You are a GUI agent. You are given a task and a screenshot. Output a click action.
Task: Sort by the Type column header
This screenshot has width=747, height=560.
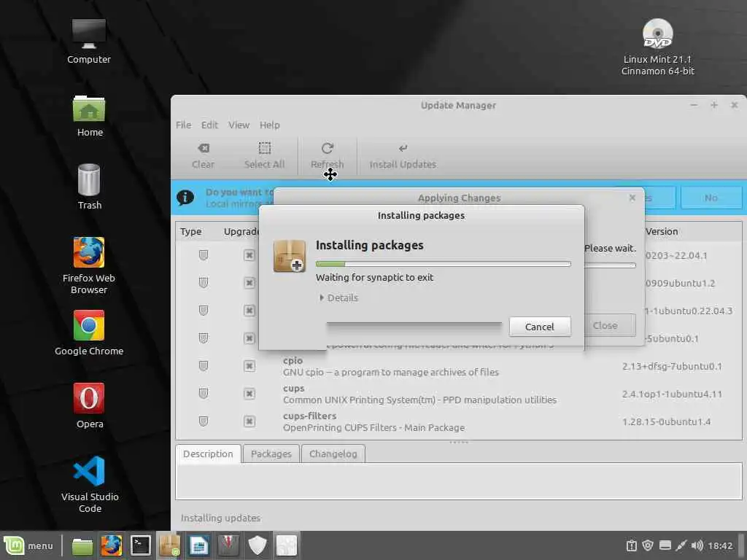coord(191,231)
